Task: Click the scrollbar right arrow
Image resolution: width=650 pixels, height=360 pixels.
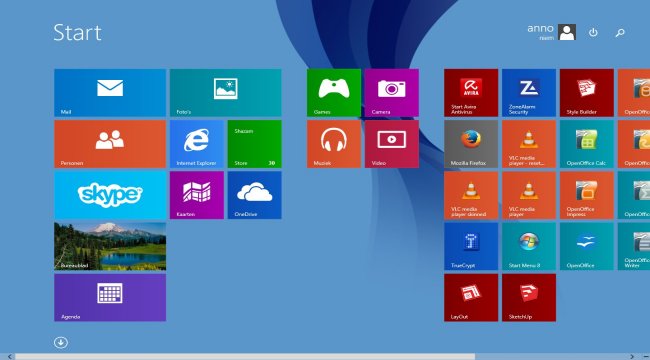Action: click(x=632, y=357)
